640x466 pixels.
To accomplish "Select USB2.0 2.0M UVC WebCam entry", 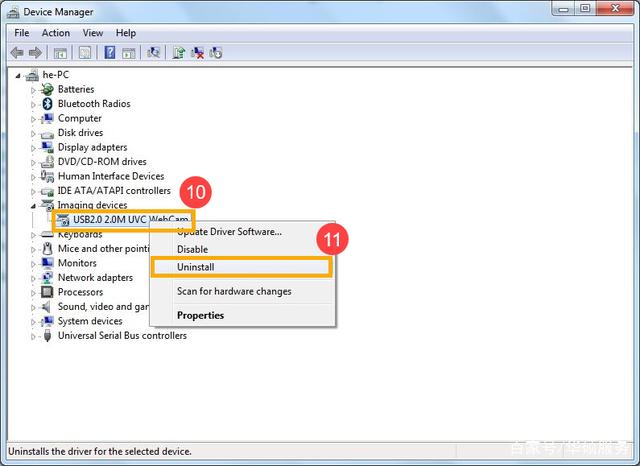I will [x=131, y=220].
